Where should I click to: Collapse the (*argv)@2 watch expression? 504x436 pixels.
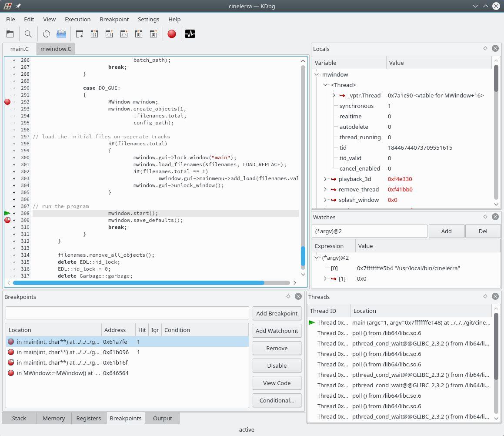tap(317, 258)
